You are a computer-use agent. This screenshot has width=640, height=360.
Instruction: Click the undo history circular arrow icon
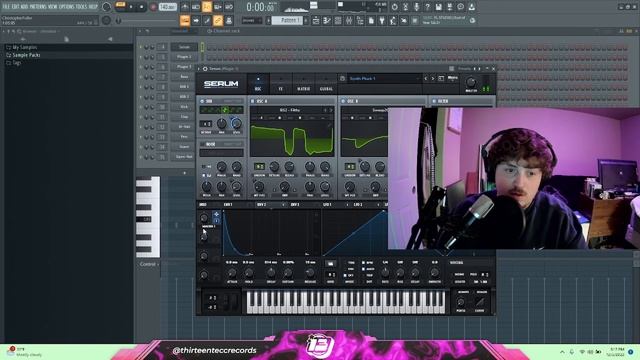point(394,7)
